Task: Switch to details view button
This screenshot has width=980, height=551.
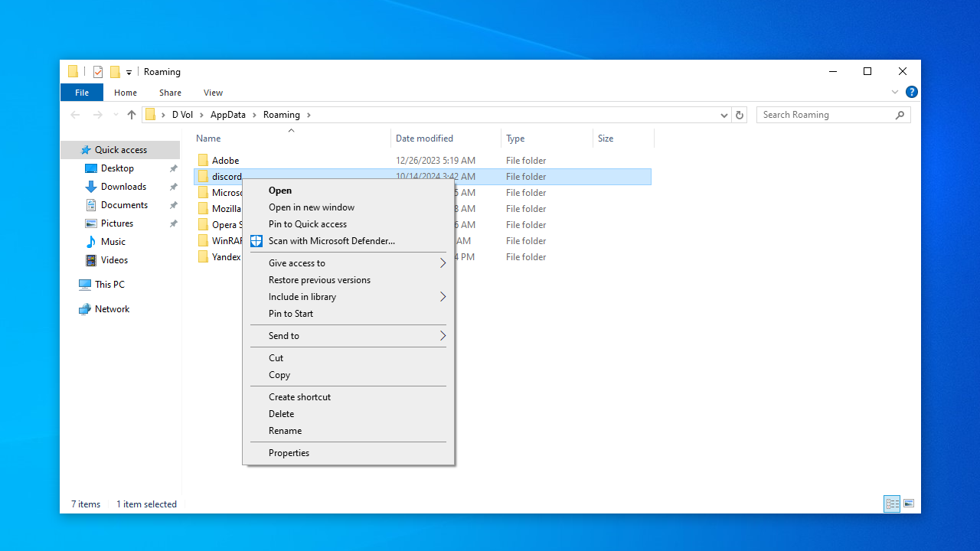Action: [892, 504]
